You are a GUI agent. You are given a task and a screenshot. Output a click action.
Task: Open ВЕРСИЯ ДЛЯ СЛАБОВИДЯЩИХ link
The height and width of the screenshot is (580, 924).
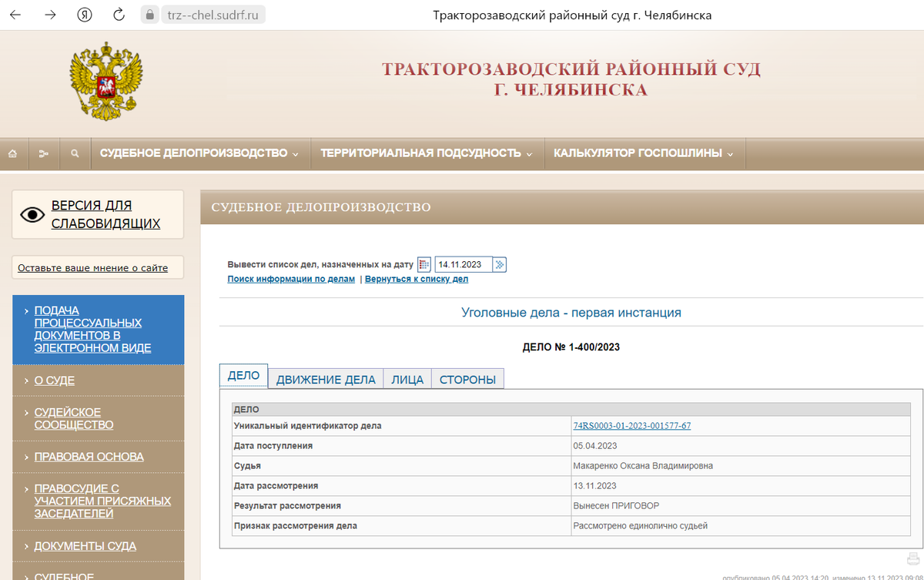click(105, 215)
